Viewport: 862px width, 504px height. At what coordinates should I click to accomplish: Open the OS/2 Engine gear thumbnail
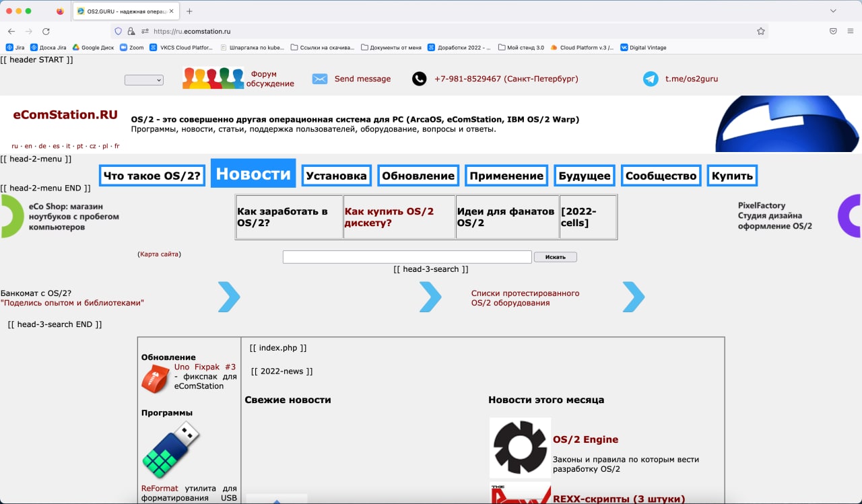point(520,447)
